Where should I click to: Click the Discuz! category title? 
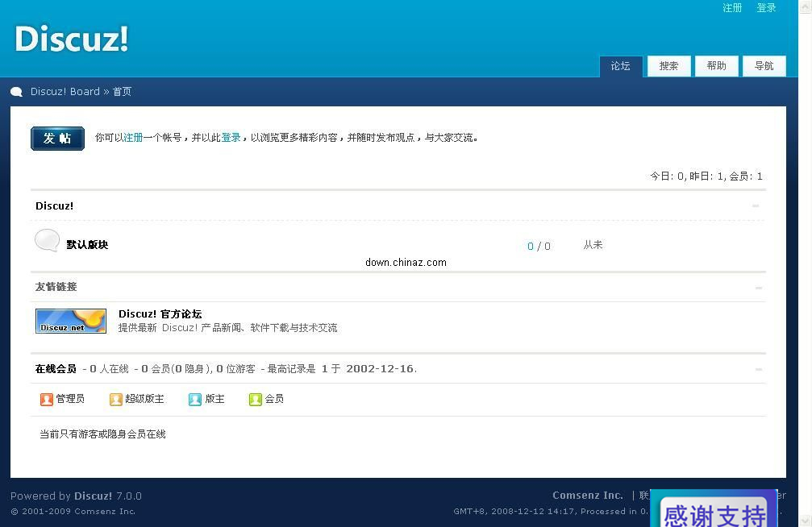[54, 206]
